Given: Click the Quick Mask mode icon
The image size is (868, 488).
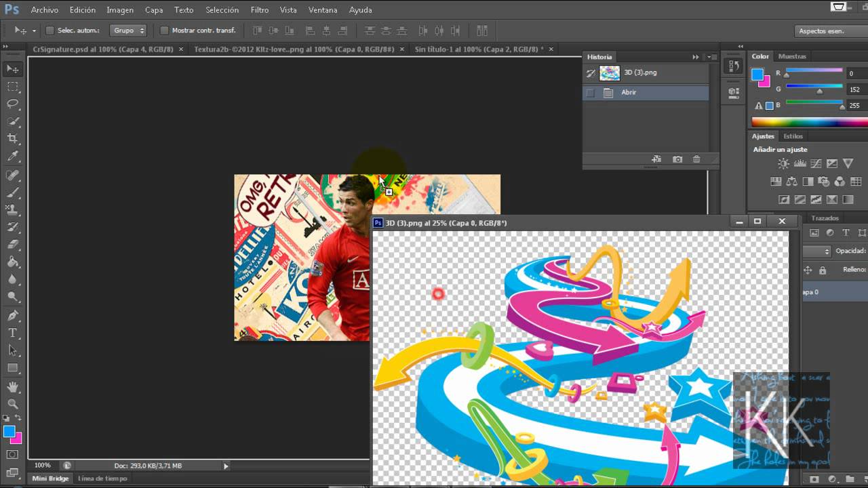Looking at the screenshot, I should (x=12, y=454).
